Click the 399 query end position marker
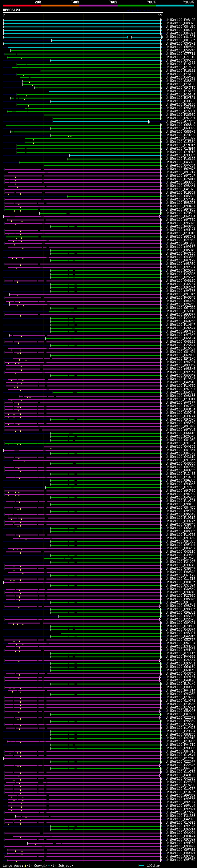 (159, 15)
